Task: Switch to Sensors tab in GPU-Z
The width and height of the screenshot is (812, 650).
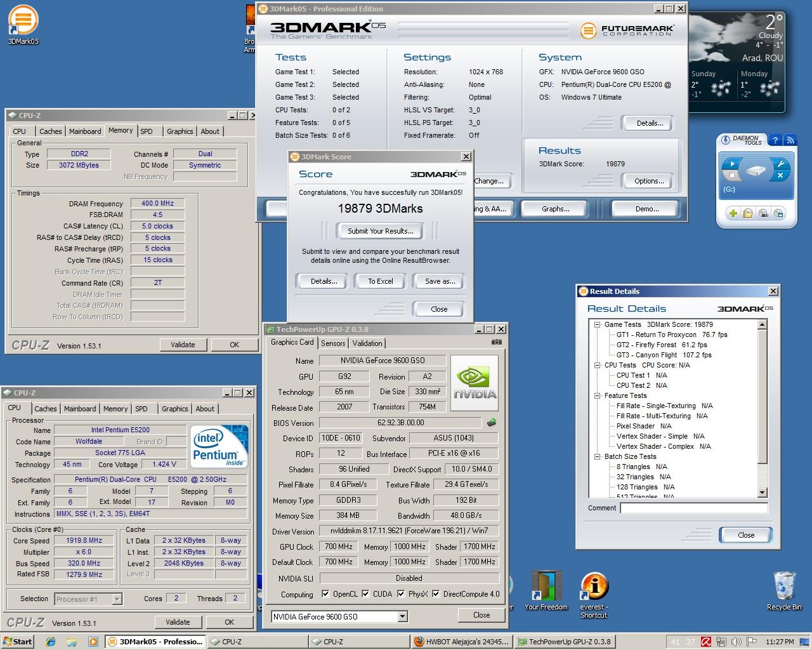Action: coord(333,343)
